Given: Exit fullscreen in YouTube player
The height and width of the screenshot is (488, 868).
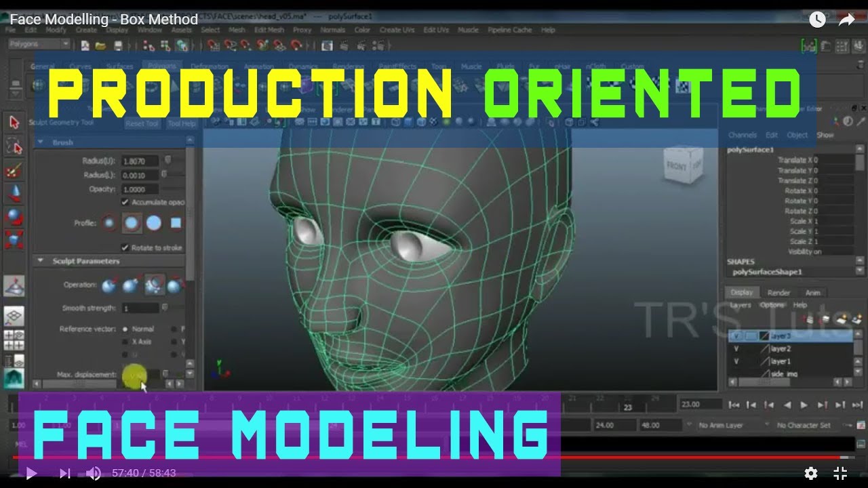Looking at the screenshot, I should click(x=840, y=473).
